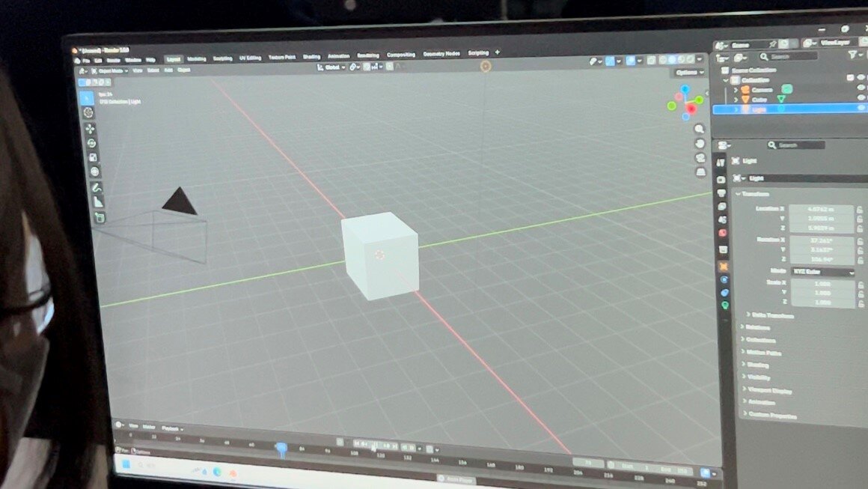Click the zoom magnifier icon in viewport

(699, 128)
